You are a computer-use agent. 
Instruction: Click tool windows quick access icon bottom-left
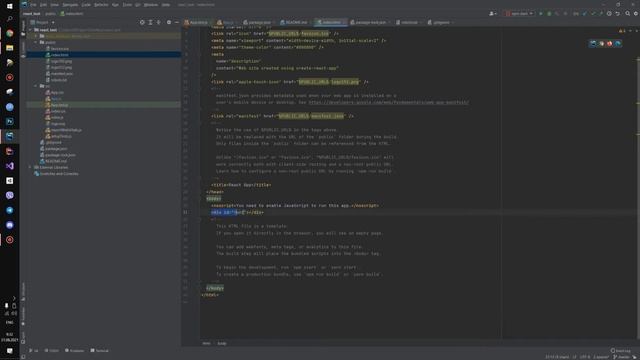click(23, 357)
